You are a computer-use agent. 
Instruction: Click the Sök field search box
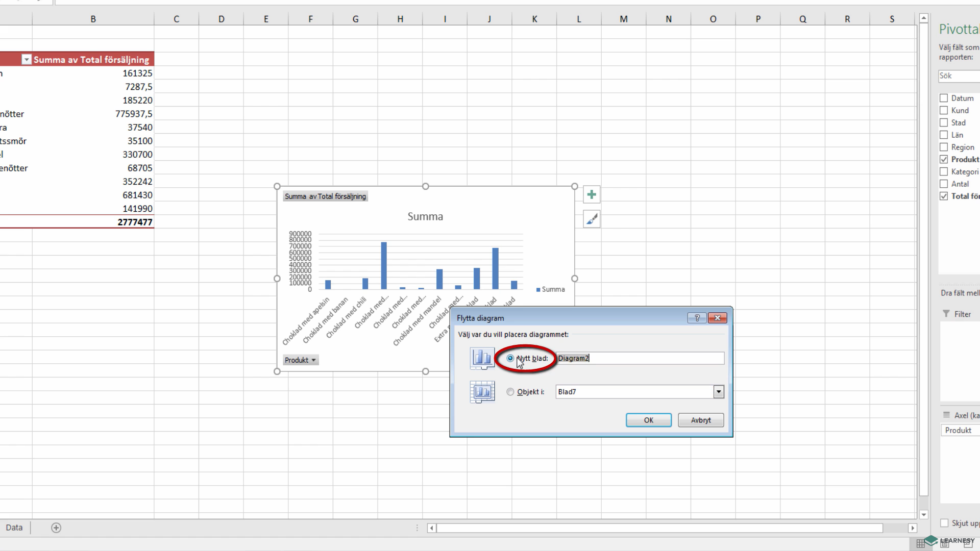pyautogui.click(x=959, y=76)
